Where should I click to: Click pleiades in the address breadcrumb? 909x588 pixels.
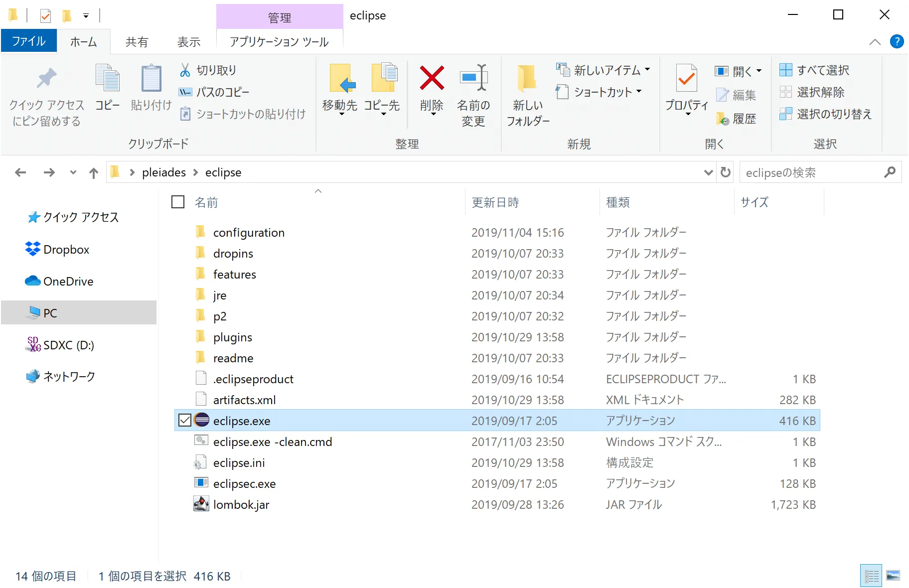point(163,172)
